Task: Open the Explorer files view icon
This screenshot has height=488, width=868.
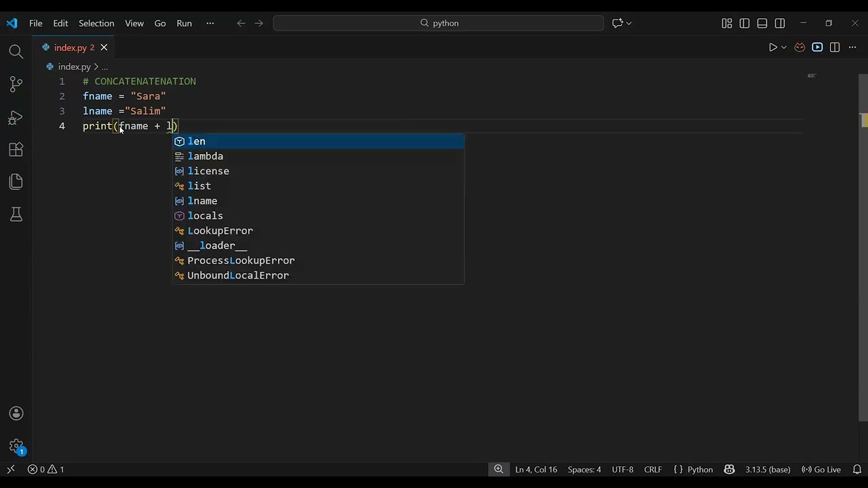Action: tap(16, 182)
